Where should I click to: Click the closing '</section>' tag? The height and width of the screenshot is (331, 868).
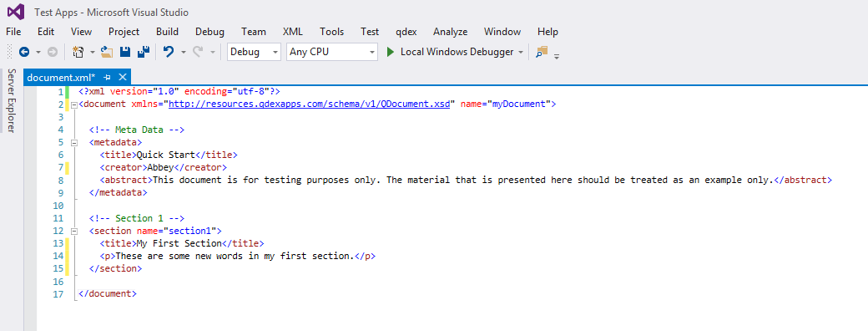(x=116, y=269)
